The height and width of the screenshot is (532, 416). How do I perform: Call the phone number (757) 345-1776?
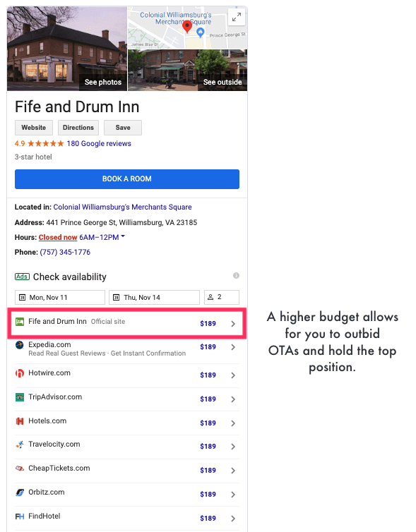65,252
